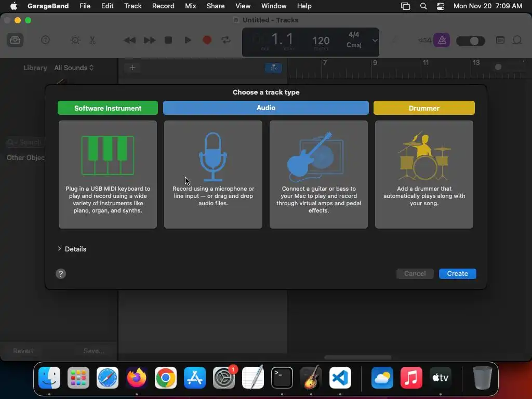Click the blue Audio header
This screenshot has width=532, height=399.
pos(265,108)
